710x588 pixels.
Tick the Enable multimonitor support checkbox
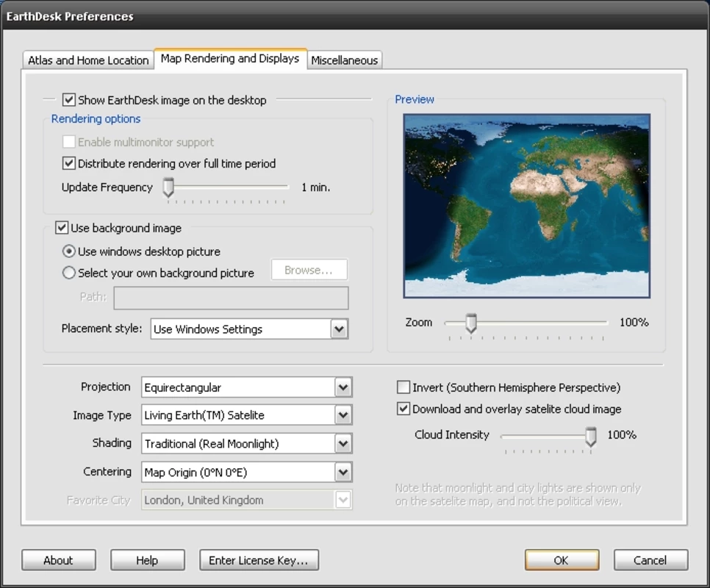(x=69, y=142)
